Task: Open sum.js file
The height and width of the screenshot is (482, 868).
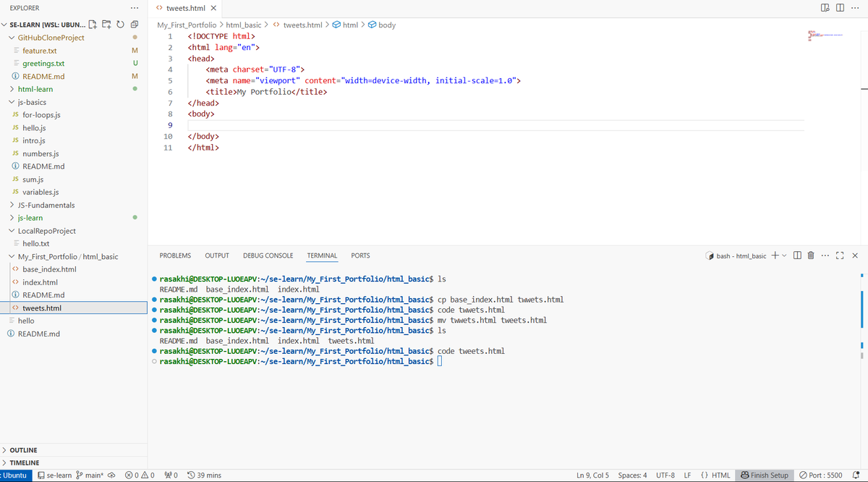Action: pyautogui.click(x=33, y=179)
